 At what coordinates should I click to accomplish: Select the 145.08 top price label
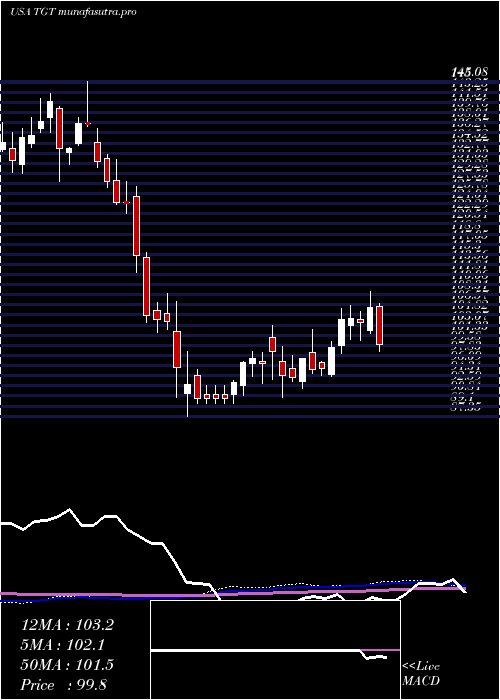(470, 71)
